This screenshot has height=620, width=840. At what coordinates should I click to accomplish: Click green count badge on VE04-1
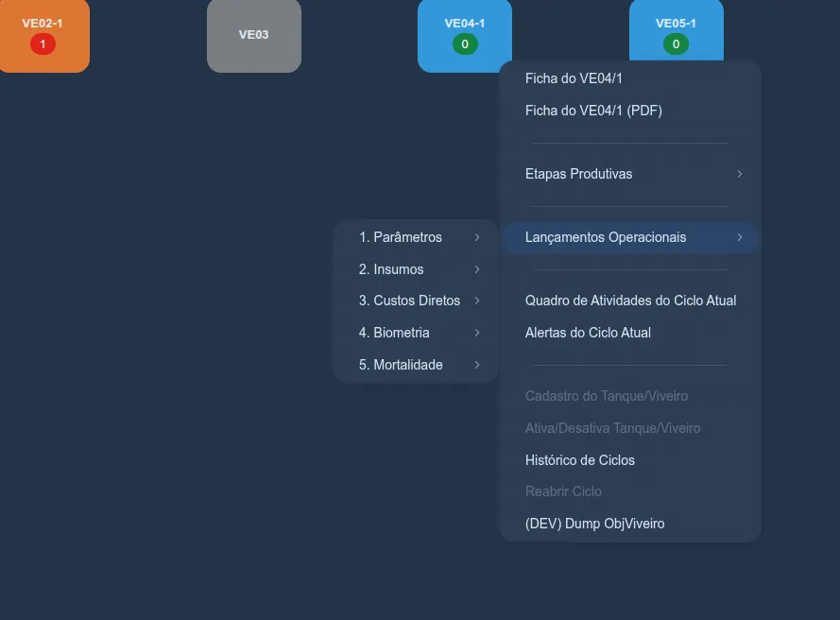(x=465, y=43)
